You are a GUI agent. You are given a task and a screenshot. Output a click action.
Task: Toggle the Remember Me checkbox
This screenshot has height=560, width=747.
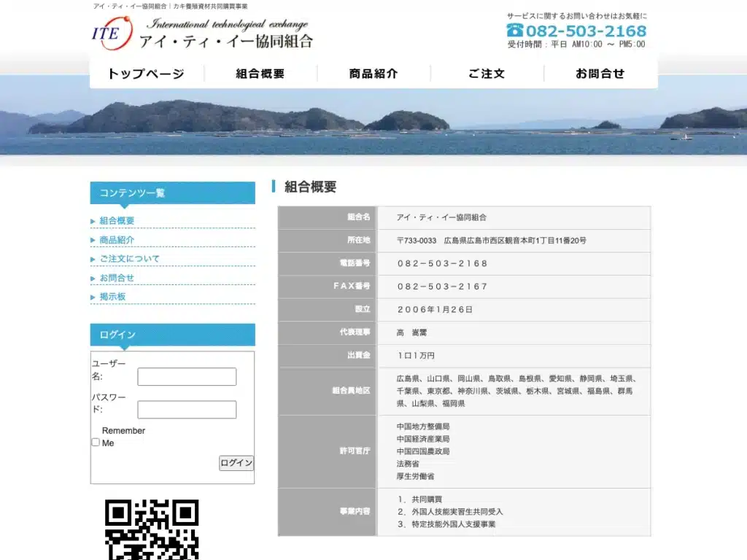[x=96, y=443]
